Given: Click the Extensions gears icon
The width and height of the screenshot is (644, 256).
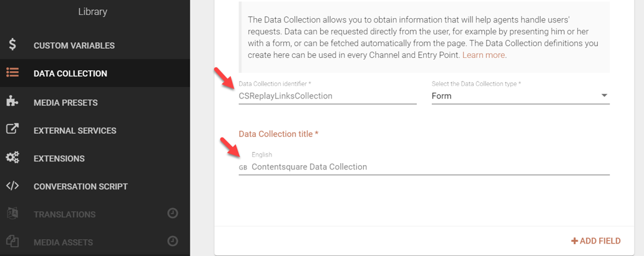Looking at the screenshot, I should pyautogui.click(x=12, y=158).
